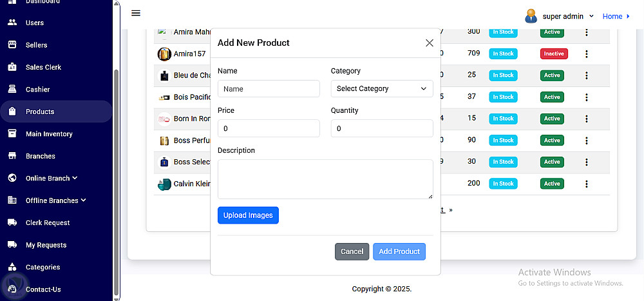Click the hamburger menu icon
644x301 pixels.
coord(136,13)
